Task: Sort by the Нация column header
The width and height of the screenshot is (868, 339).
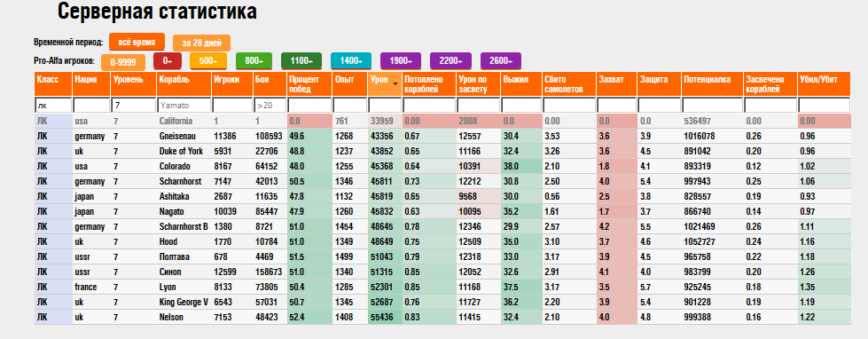Action: (x=91, y=83)
